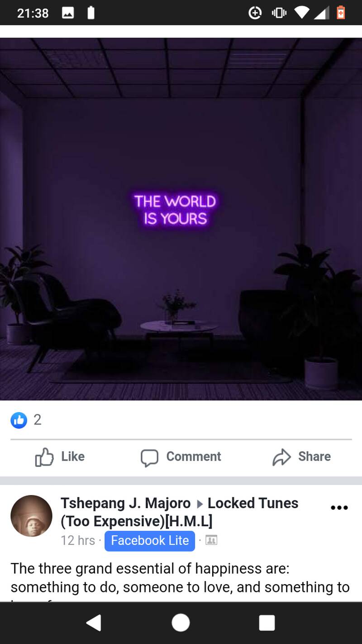Tap the thumbs-up Like icon

click(44, 457)
